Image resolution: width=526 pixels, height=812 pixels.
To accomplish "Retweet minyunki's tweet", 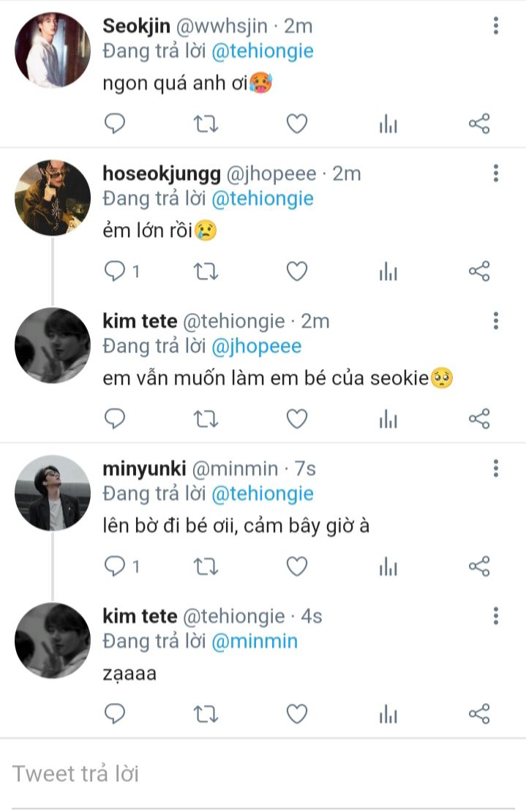I will pos(206,566).
